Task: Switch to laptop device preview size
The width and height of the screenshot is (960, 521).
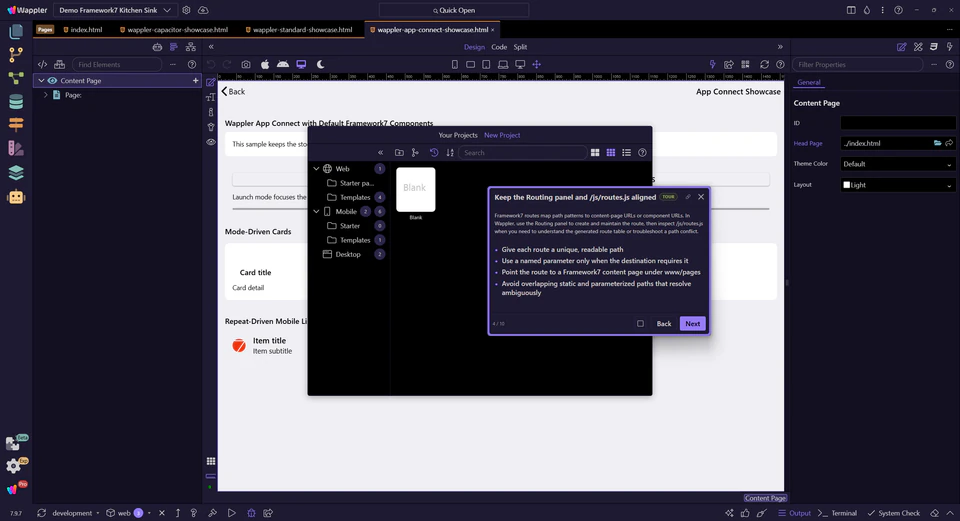Action: pos(503,64)
